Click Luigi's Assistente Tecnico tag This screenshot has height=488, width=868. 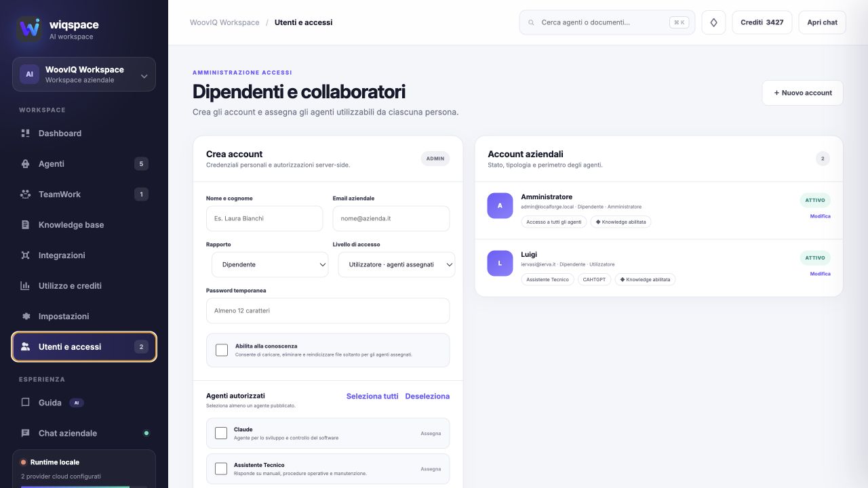pos(547,279)
